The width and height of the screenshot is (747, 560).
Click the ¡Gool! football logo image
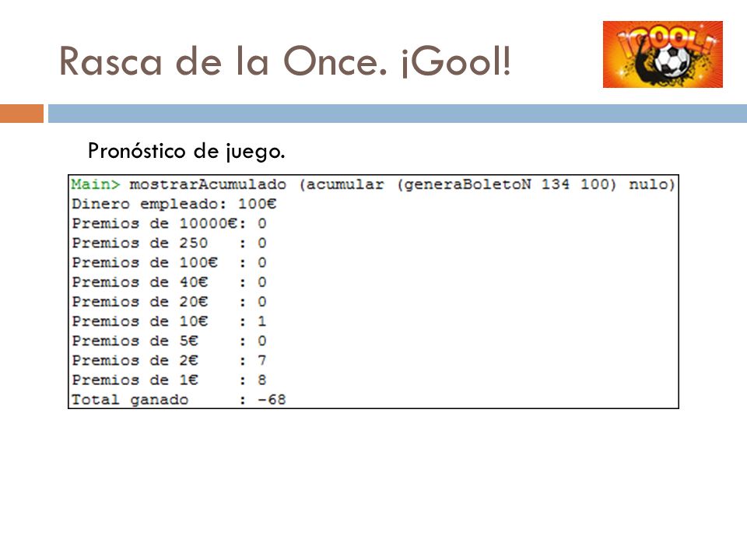663,54
